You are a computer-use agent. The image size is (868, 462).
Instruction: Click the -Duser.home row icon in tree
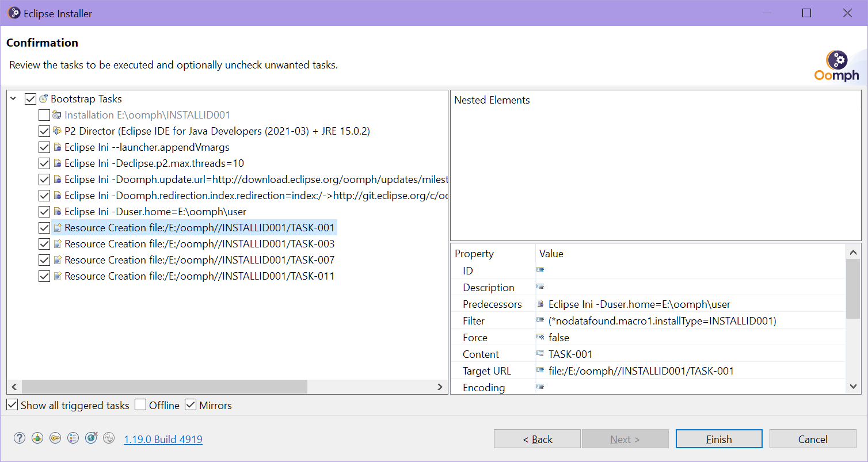[57, 212]
